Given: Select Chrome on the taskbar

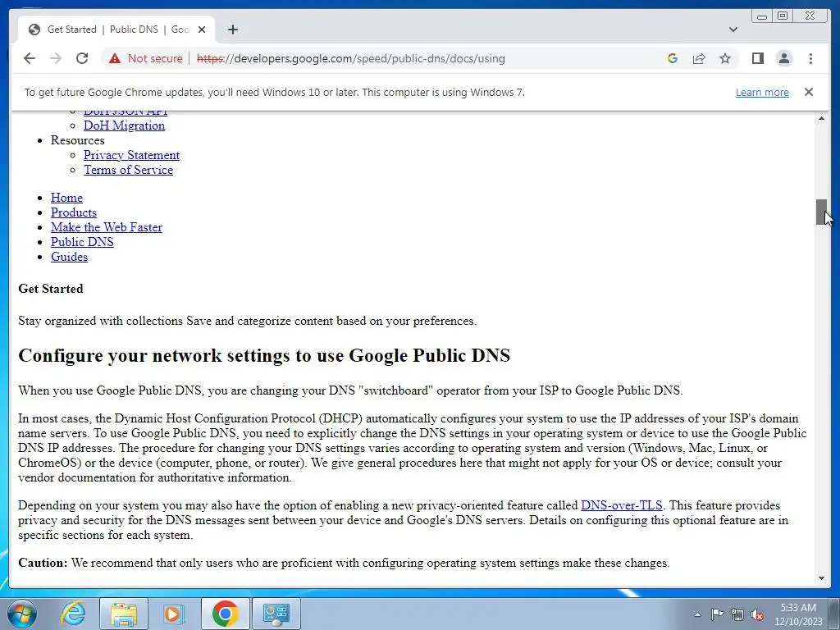Looking at the screenshot, I should point(225,614).
